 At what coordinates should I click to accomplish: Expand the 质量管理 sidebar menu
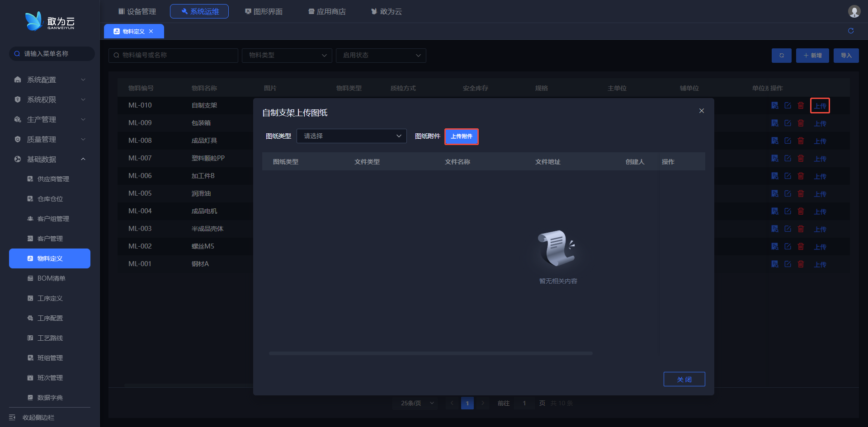(x=50, y=139)
